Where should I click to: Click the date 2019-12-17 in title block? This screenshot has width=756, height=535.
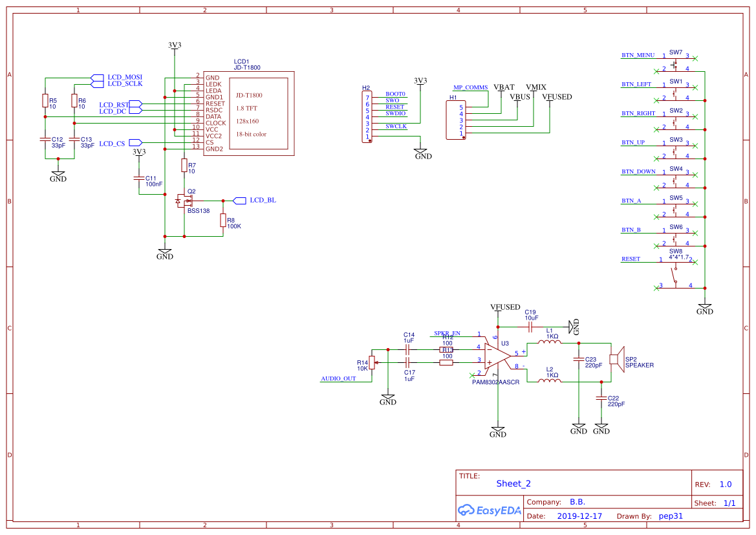pos(581,516)
